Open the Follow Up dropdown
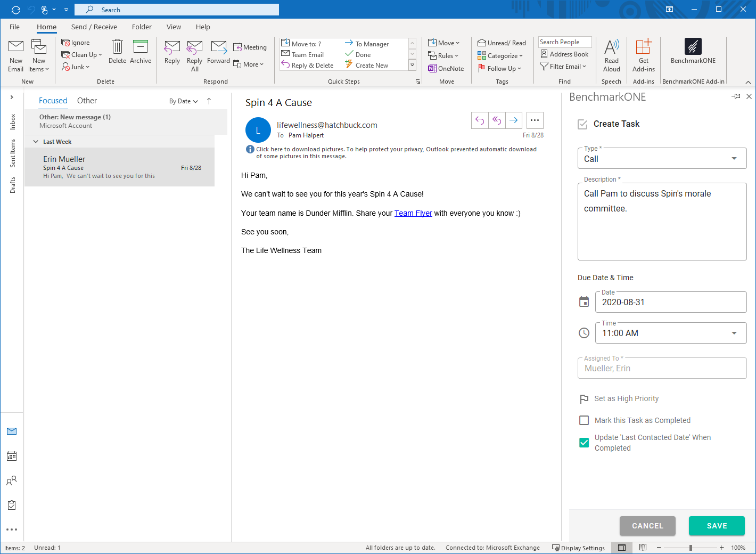 tap(499, 68)
